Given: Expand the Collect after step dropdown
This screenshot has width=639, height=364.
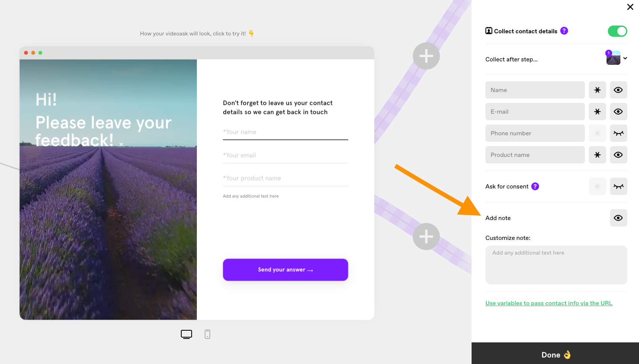Looking at the screenshot, I should pyautogui.click(x=625, y=58).
